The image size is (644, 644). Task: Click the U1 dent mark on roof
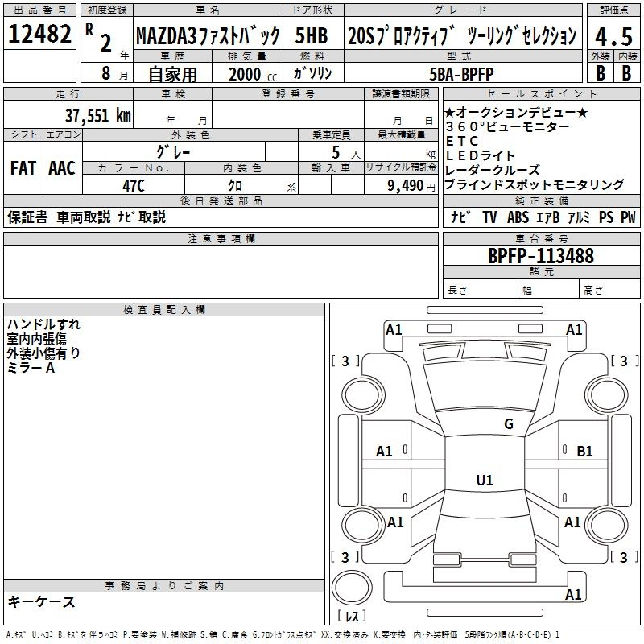click(x=484, y=481)
